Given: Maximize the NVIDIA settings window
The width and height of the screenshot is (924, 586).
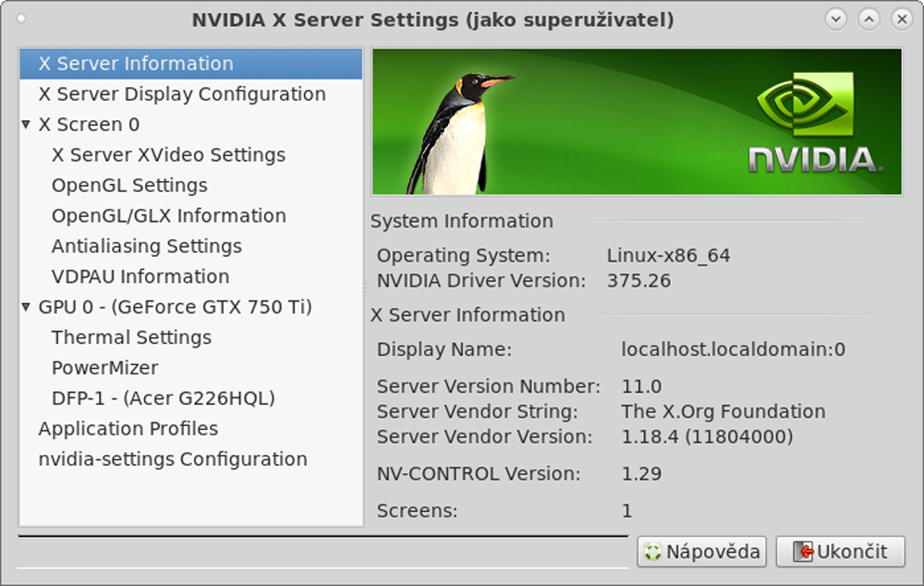Looking at the screenshot, I should coord(869,19).
